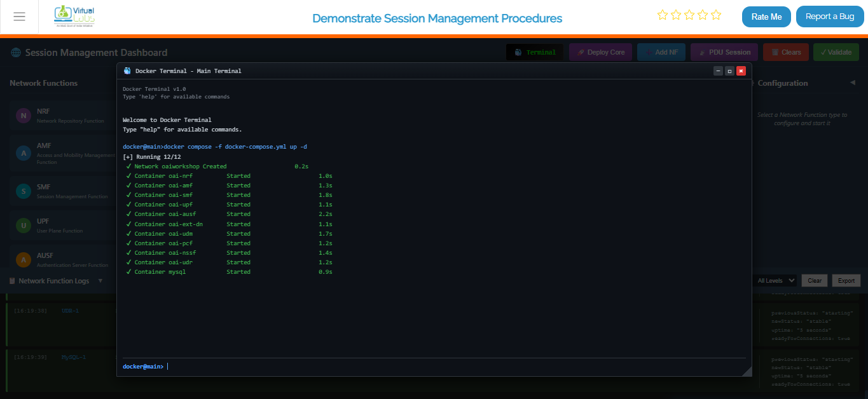Click Report a Bug
868x399 pixels.
coord(830,17)
